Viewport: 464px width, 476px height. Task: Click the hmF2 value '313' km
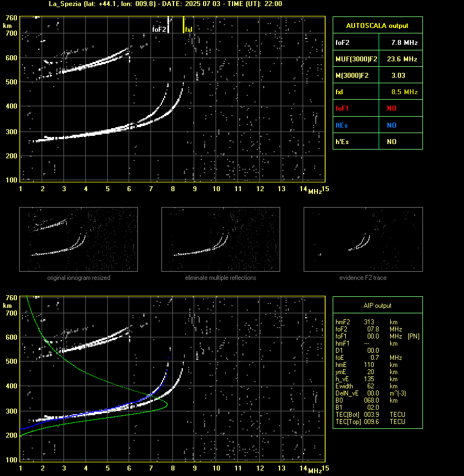(369, 322)
